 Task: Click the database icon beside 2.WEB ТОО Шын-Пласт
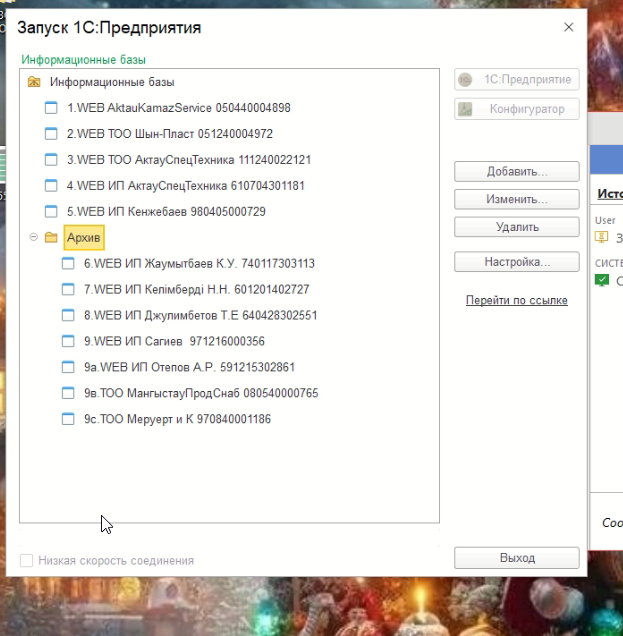51,134
